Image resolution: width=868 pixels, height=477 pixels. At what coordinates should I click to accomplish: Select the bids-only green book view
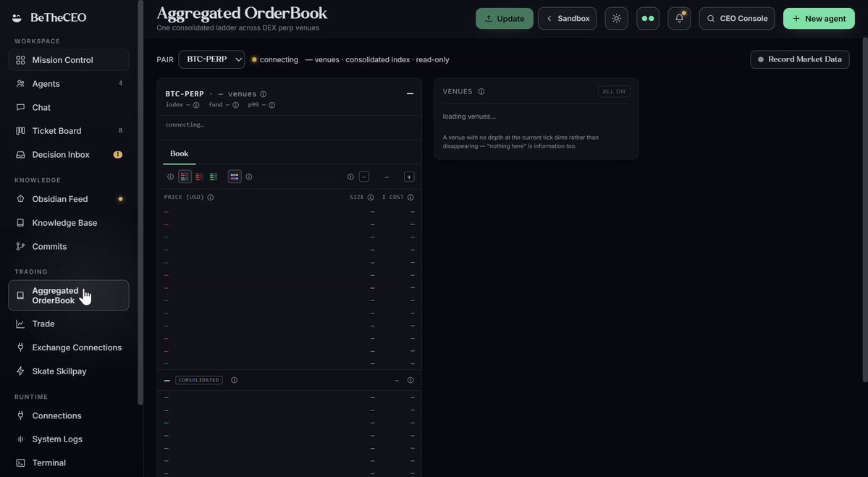214,177
